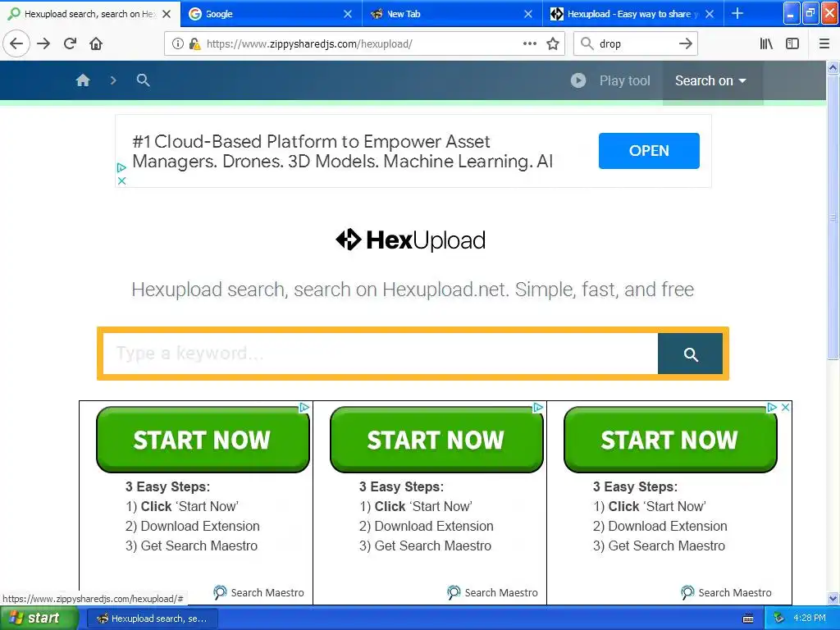This screenshot has width=840, height=630.
Task: Click the browser search box containing 'drop'
Action: (x=636, y=44)
